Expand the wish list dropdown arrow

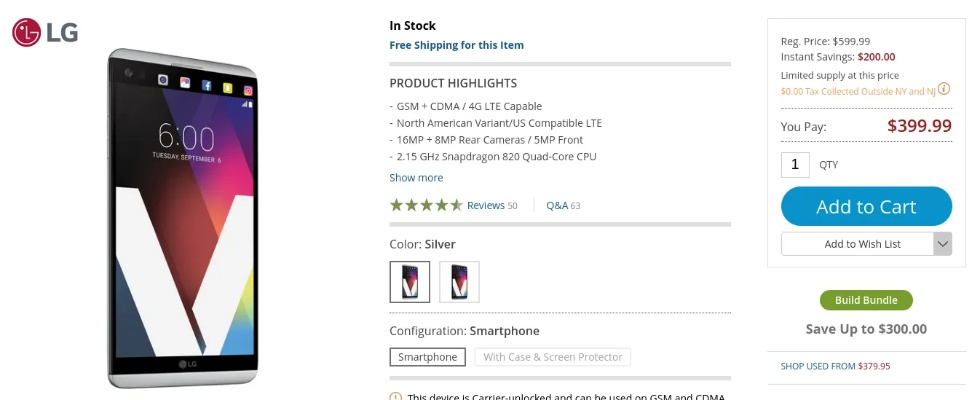tap(942, 244)
